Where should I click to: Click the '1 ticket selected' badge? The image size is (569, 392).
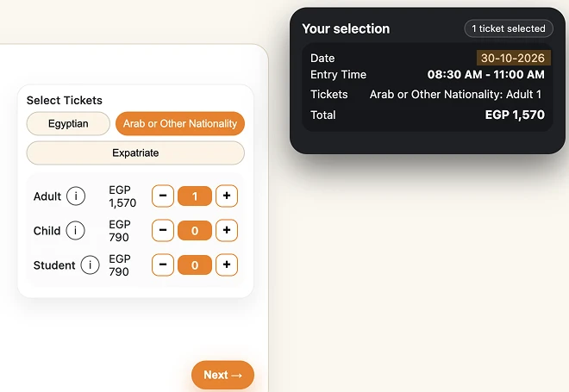[x=509, y=28]
